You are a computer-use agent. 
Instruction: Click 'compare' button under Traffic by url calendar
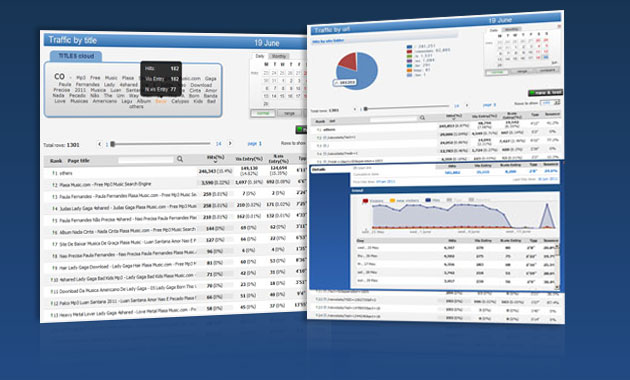[x=547, y=70]
